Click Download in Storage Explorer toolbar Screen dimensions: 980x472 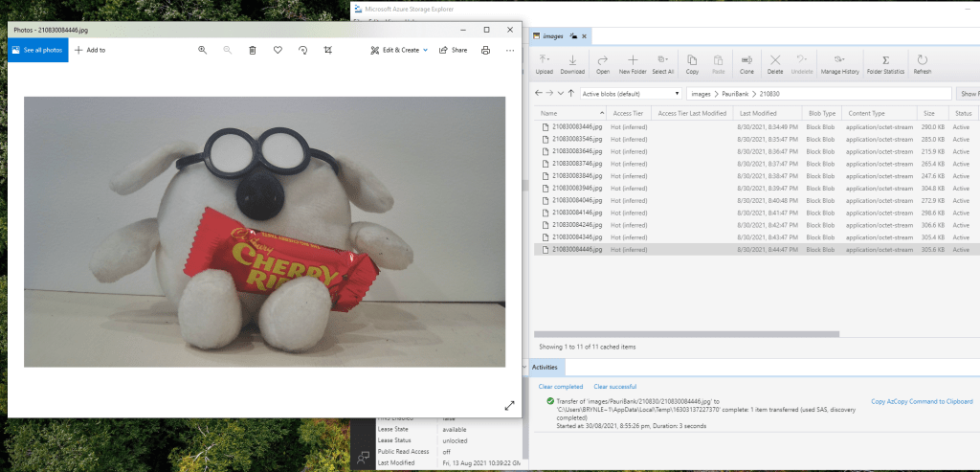click(571, 63)
